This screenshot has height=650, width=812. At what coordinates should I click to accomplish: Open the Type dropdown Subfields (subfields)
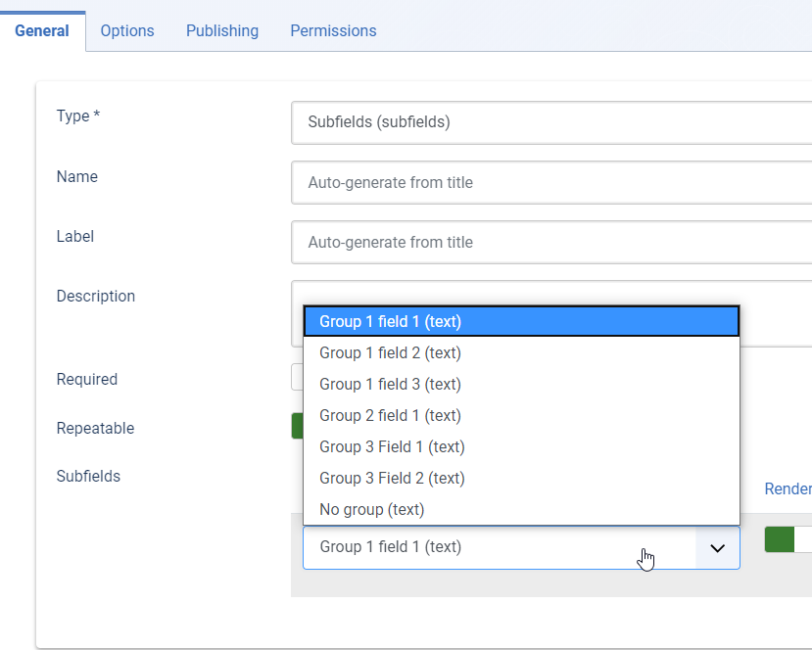pyautogui.click(x=551, y=122)
